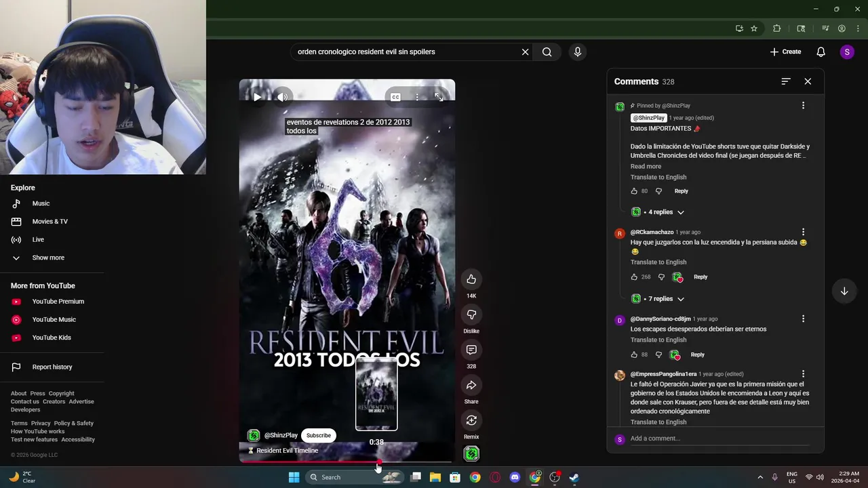This screenshot has height=488, width=868.
Task: Open the Create menu
Action: click(785, 52)
